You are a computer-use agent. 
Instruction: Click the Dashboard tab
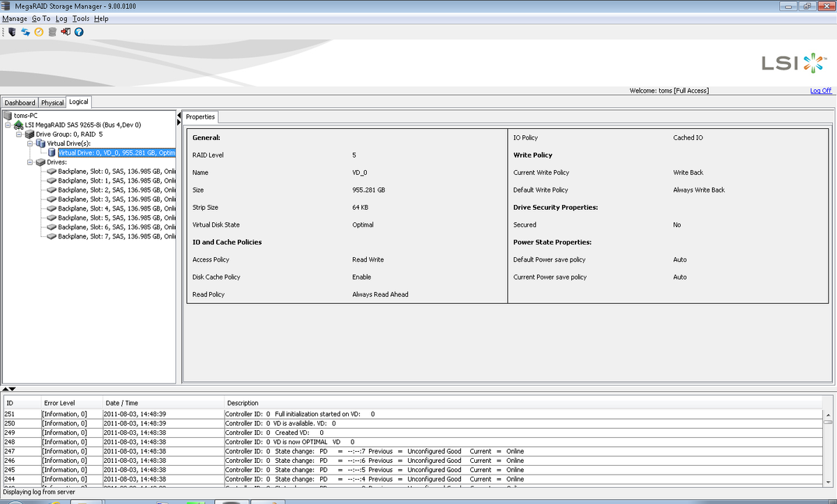pos(20,102)
